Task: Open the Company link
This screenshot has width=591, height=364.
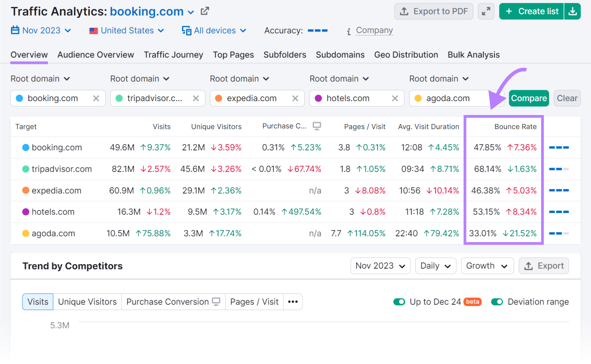Action: pyautogui.click(x=374, y=30)
